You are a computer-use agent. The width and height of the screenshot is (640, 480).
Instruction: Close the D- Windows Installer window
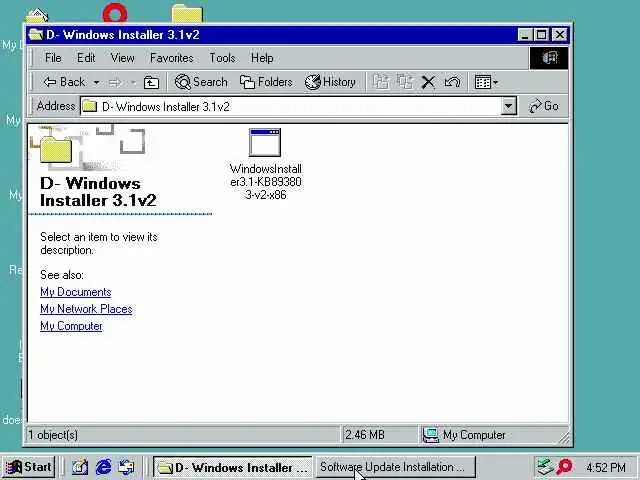560,35
